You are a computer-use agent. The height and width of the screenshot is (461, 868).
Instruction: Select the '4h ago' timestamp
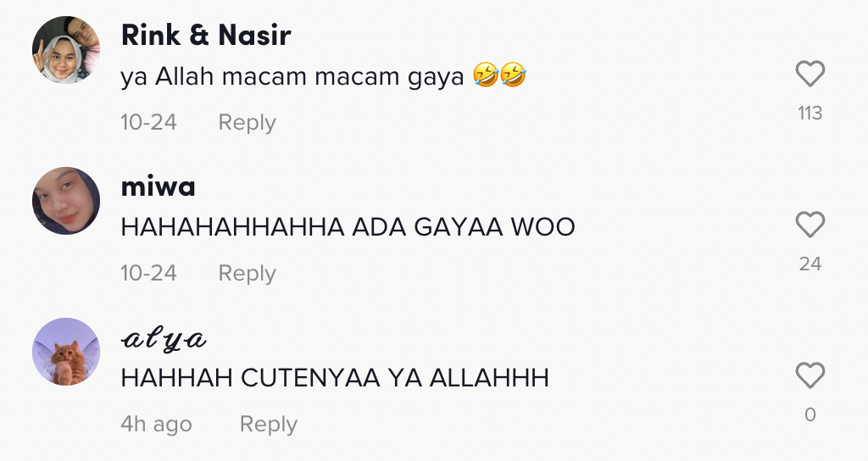(x=156, y=425)
